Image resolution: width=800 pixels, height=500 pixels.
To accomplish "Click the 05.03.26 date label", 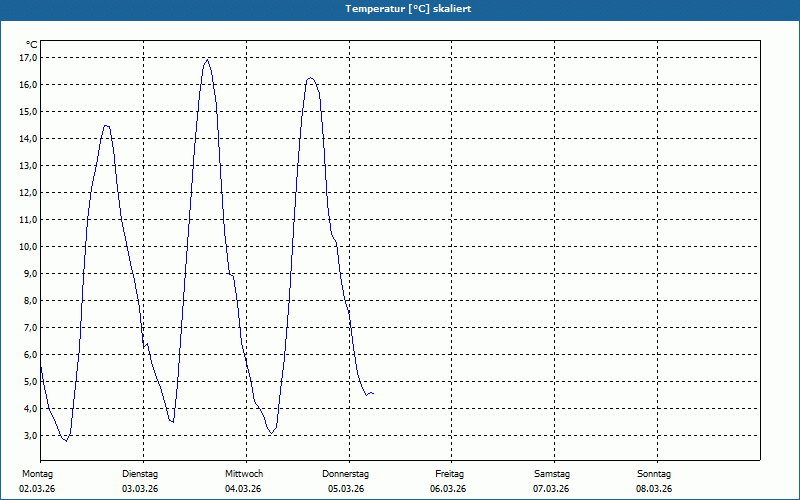I will click(346, 489).
